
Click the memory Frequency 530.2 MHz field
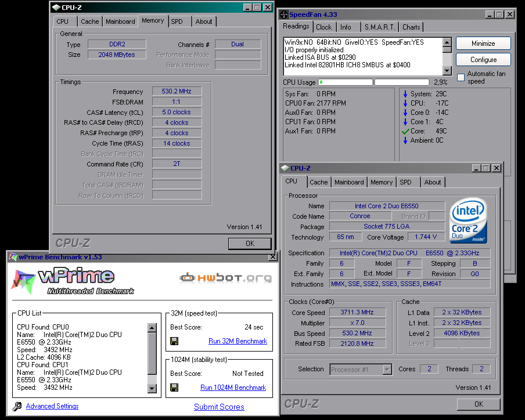[x=177, y=91]
